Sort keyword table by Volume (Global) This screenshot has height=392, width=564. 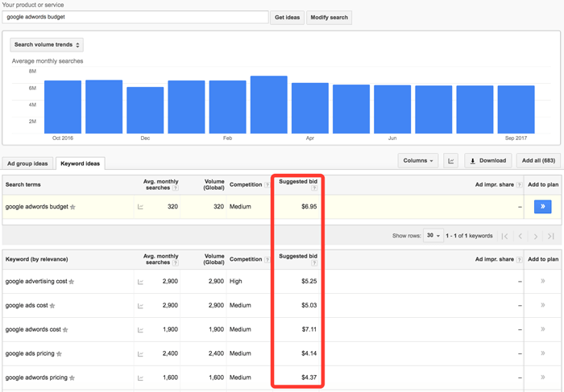tap(214, 259)
